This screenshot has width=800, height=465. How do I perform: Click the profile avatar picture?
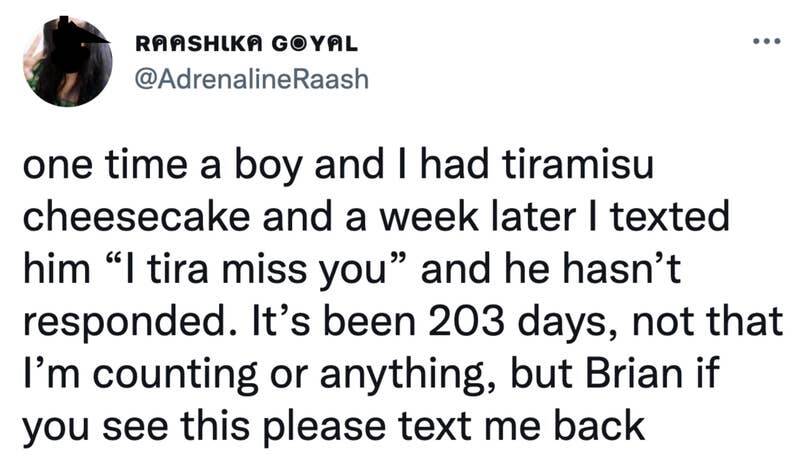tap(69, 64)
